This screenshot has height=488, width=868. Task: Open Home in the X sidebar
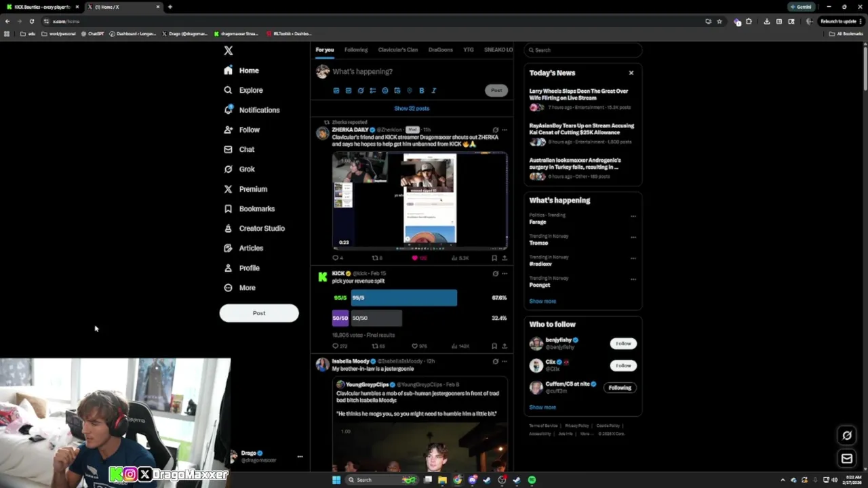pos(241,70)
